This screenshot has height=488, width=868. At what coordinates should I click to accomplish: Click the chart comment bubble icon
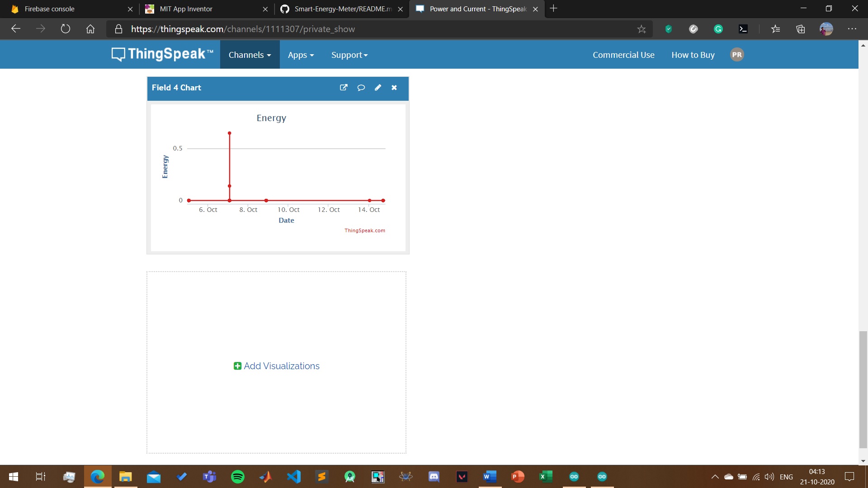[361, 88]
